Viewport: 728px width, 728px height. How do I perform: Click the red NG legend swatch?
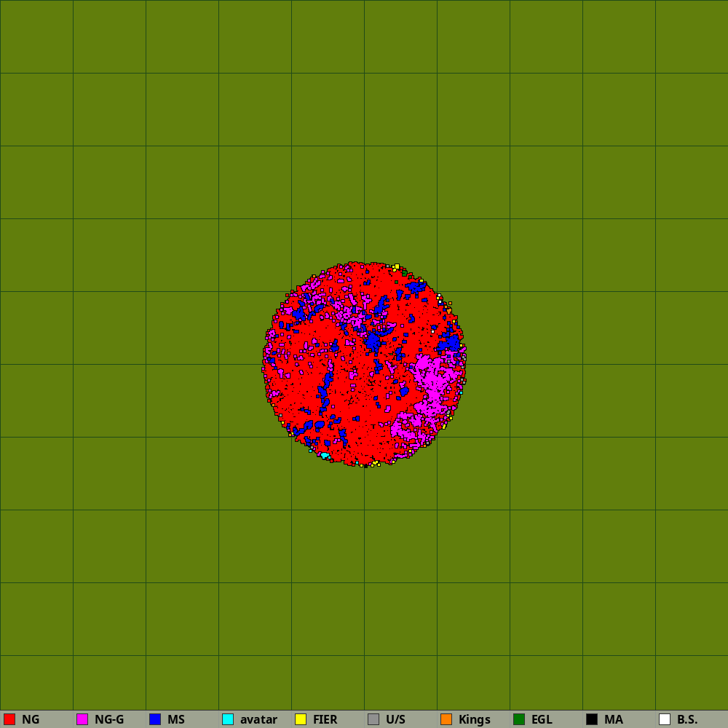[9, 719]
